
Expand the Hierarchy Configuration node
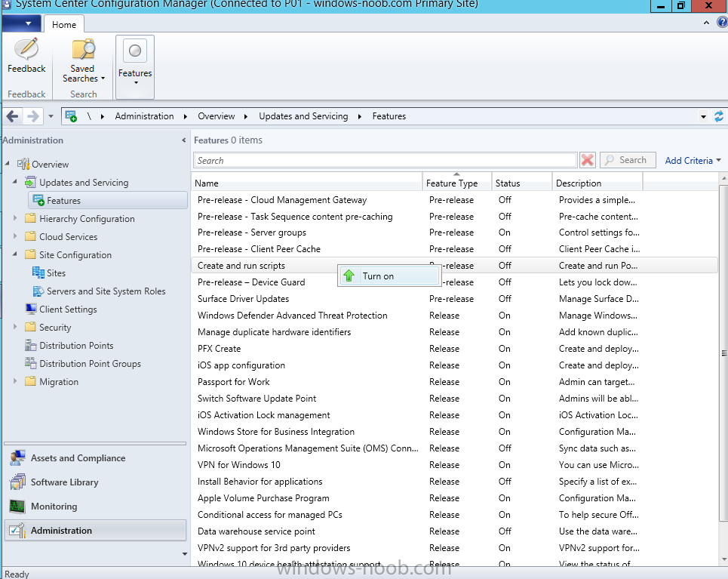click(15, 218)
